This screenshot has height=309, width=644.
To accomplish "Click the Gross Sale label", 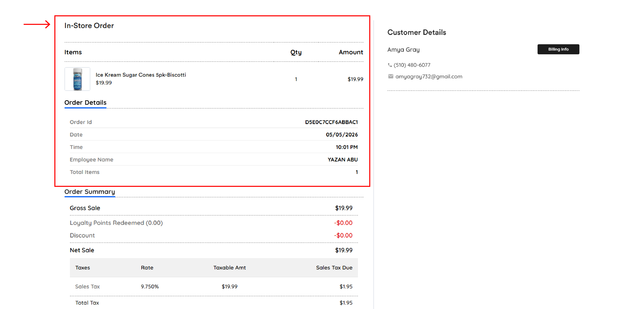I will coord(85,208).
